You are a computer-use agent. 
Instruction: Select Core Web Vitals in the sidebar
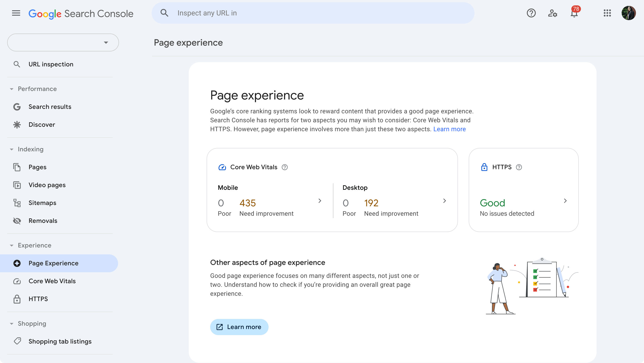tap(52, 281)
